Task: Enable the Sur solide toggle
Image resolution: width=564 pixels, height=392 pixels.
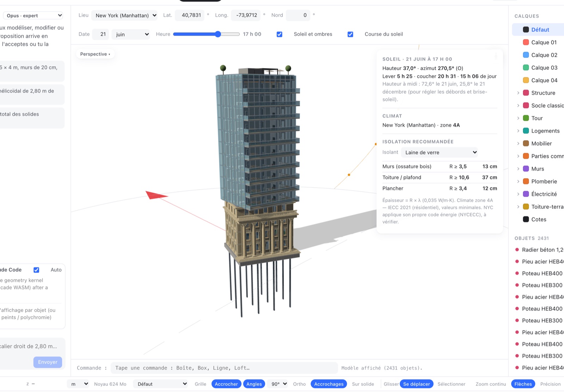Action: [363, 384]
